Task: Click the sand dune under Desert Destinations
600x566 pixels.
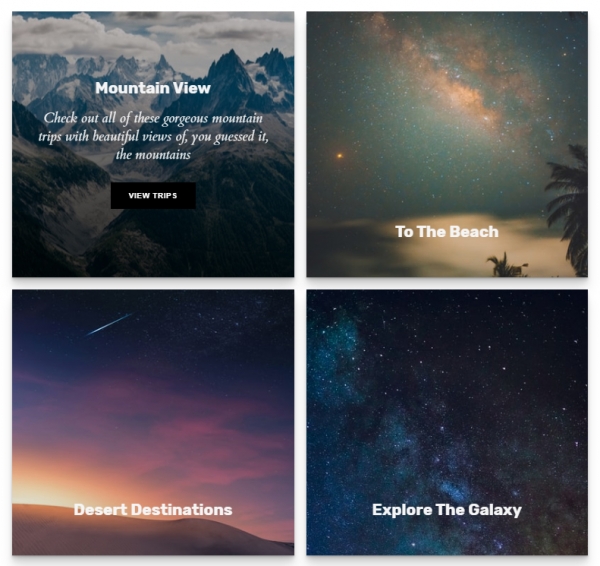Action: point(153,530)
